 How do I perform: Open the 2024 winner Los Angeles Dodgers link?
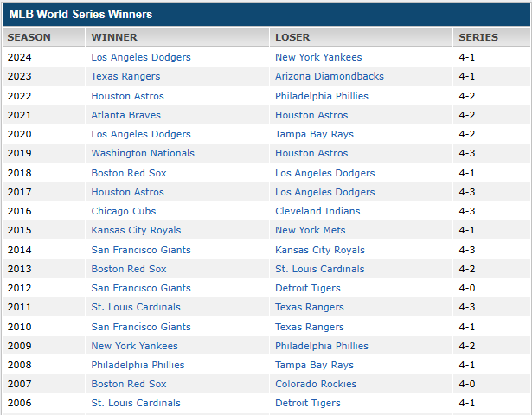[x=140, y=57]
